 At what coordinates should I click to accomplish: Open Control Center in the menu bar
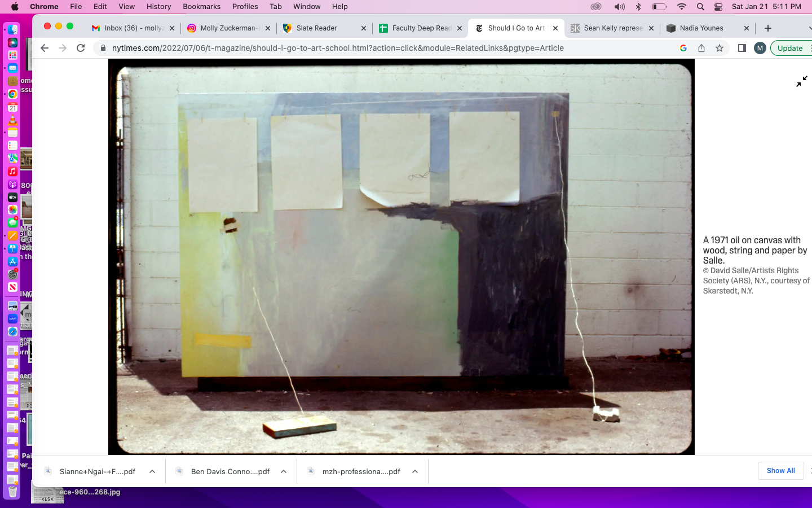718,7
